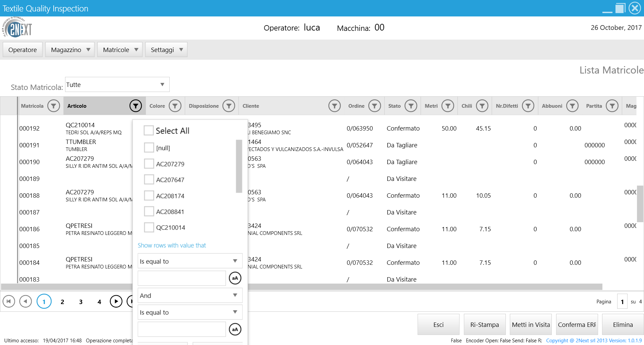This screenshot has width=644, height=345.
Task: Open the Nr.Difetti column filter
Action: tap(528, 106)
